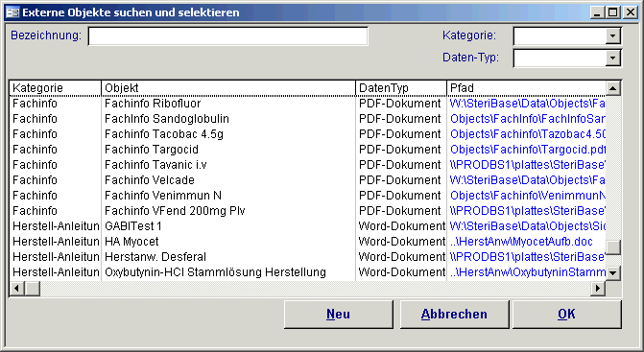Viewport: 644px width, 352px height.
Task: Open the Kategorie dropdown
Action: 612,35
